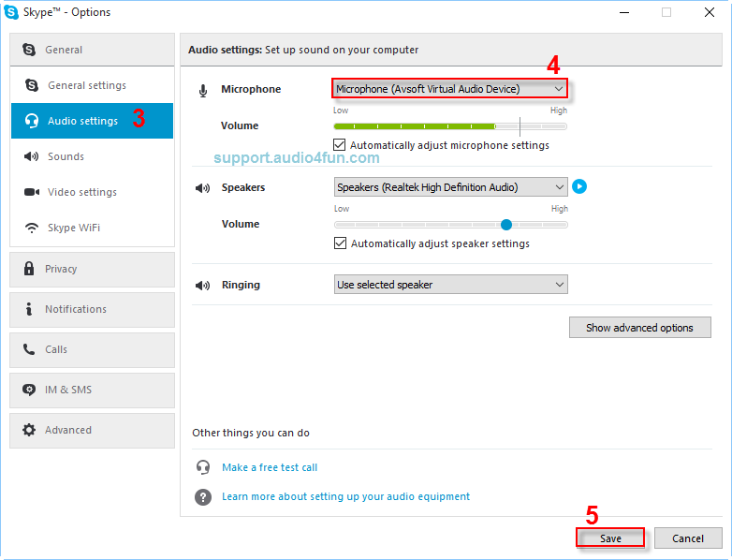Open the IM & SMS section
The width and height of the screenshot is (732, 560).
click(x=92, y=390)
